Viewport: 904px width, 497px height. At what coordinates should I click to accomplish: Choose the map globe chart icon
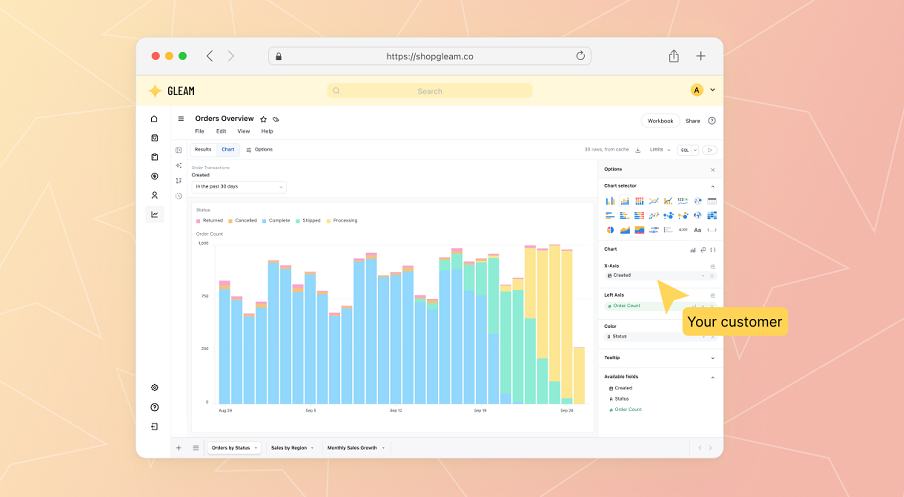coord(697,215)
